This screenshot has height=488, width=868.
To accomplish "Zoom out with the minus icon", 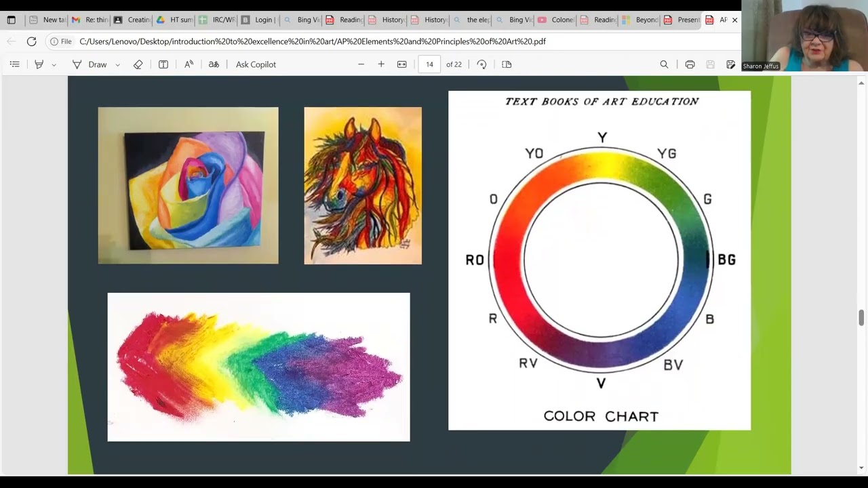I will (x=361, y=64).
